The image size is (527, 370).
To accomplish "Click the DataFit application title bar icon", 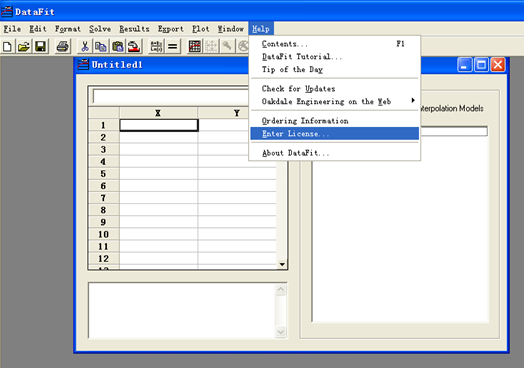I will pyautogui.click(x=7, y=12).
